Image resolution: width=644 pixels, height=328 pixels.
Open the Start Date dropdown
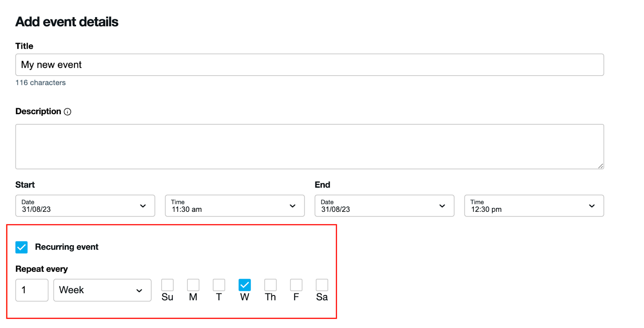(x=85, y=206)
